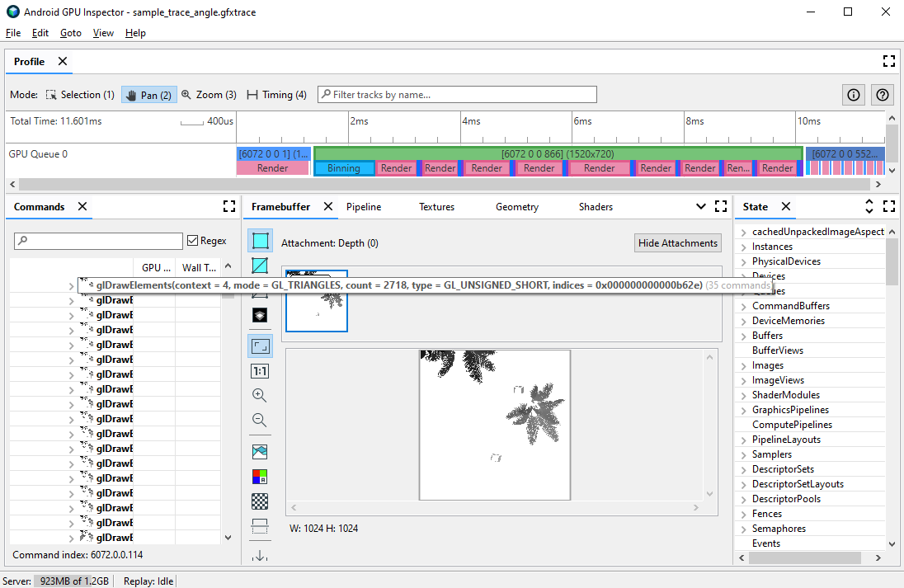Toggle the checkerboard background icon
This screenshot has height=588, width=904.
click(260, 501)
